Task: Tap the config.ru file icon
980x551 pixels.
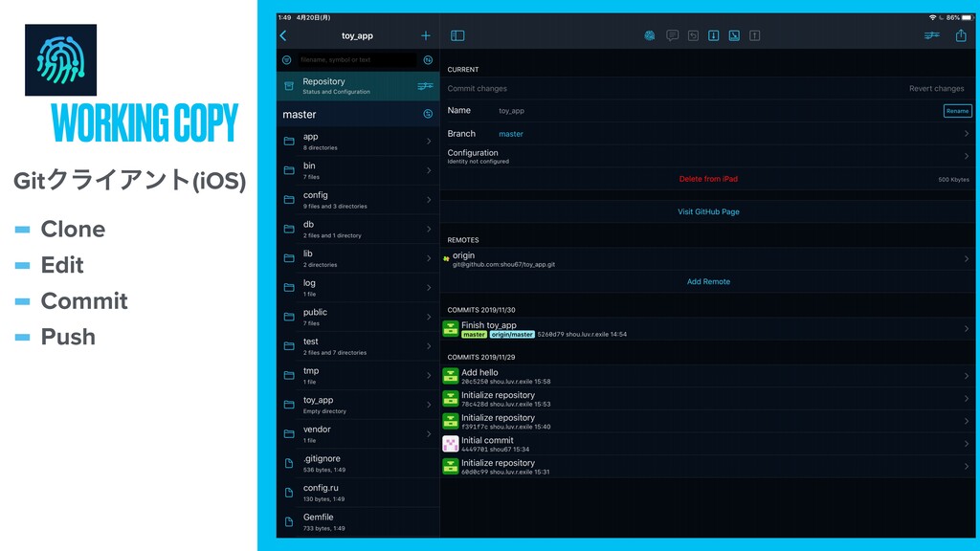Action: coord(289,493)
